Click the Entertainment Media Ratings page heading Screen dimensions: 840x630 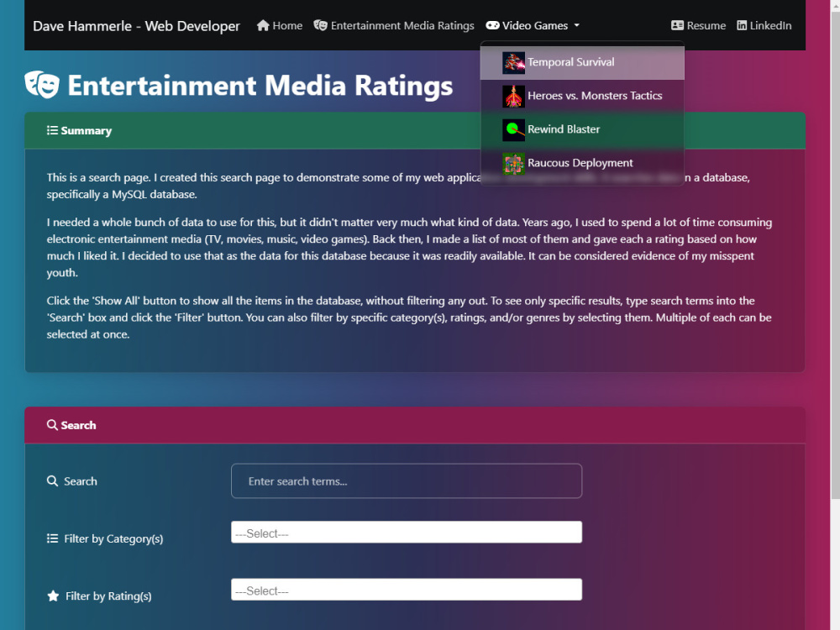(x=260, y=85)
